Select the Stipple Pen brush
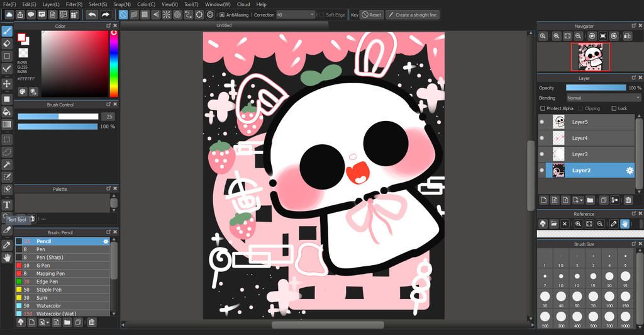 pos(63,290)
